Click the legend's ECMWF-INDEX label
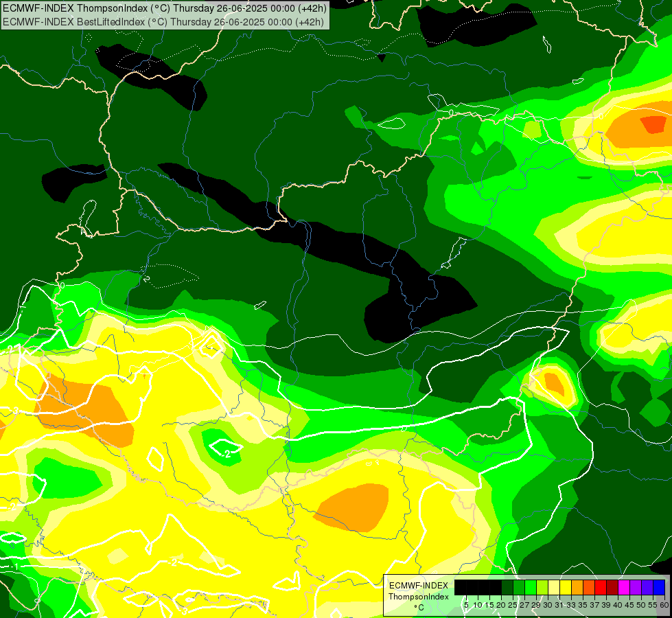This screenshot has height=618, width=672. pyautogui.click(x=419, y=586)
